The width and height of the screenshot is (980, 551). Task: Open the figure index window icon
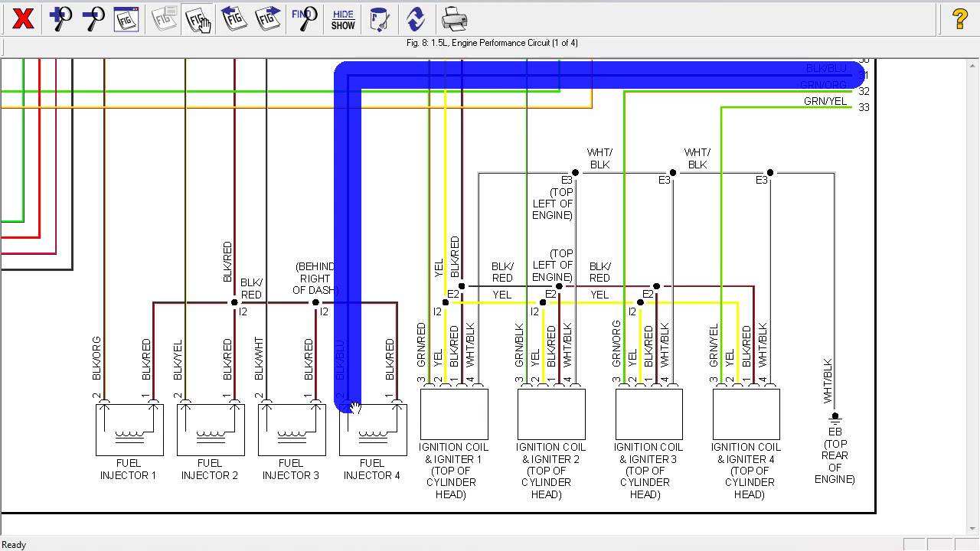[x=126, y=19]
